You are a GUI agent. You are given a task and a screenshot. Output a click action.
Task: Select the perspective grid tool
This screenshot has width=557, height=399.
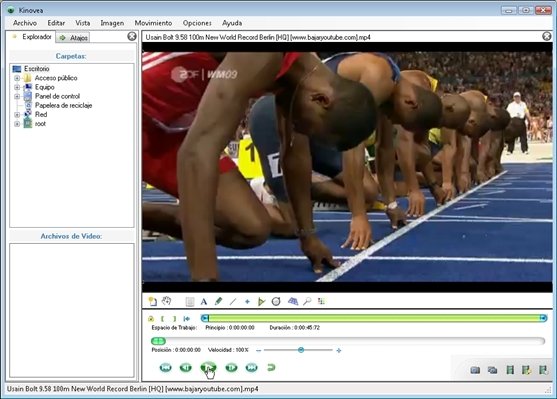[x=293, y=302]
